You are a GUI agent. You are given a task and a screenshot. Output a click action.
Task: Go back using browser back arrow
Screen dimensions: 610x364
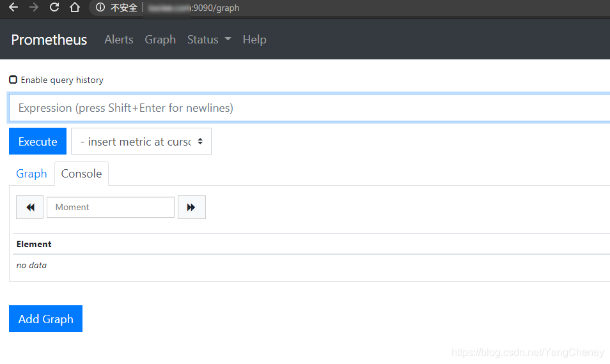[13, 8]
